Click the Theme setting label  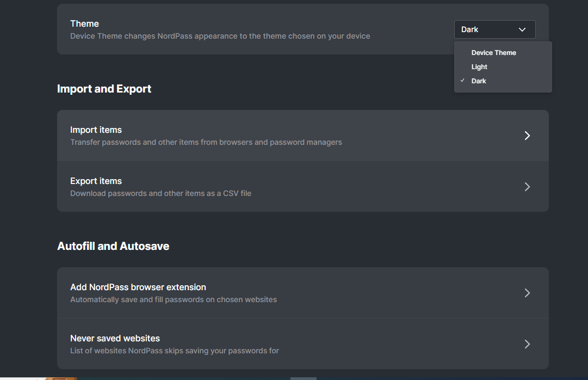pos(84,23)
